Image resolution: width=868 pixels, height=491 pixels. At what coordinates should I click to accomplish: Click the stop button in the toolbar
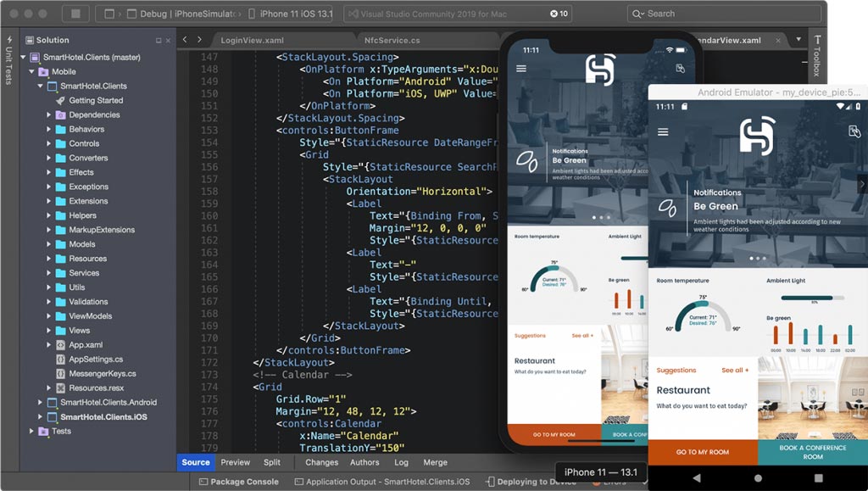click(77, 14)
